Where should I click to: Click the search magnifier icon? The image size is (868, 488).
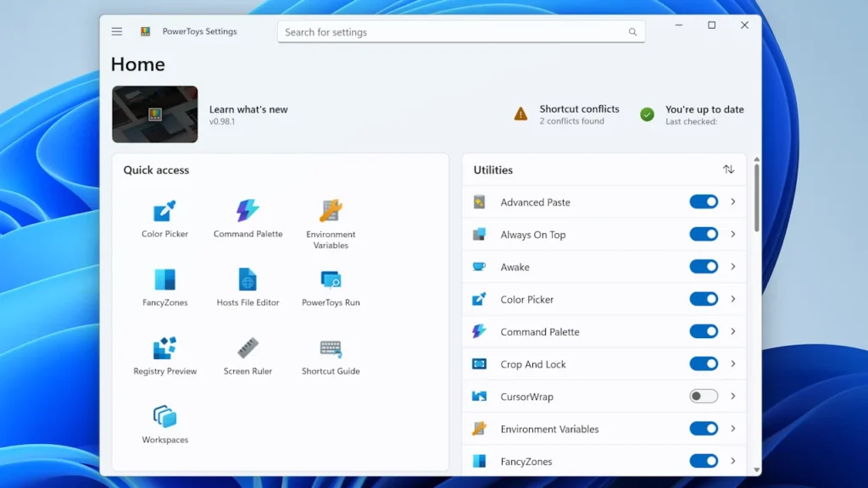[x=632, y=32]
